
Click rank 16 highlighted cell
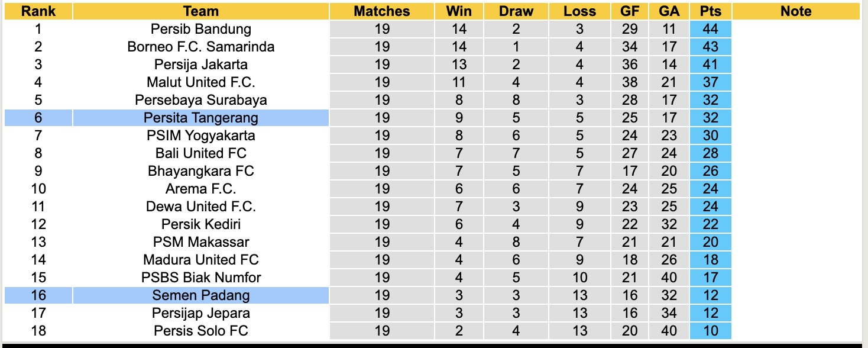[x=38, y=295]
